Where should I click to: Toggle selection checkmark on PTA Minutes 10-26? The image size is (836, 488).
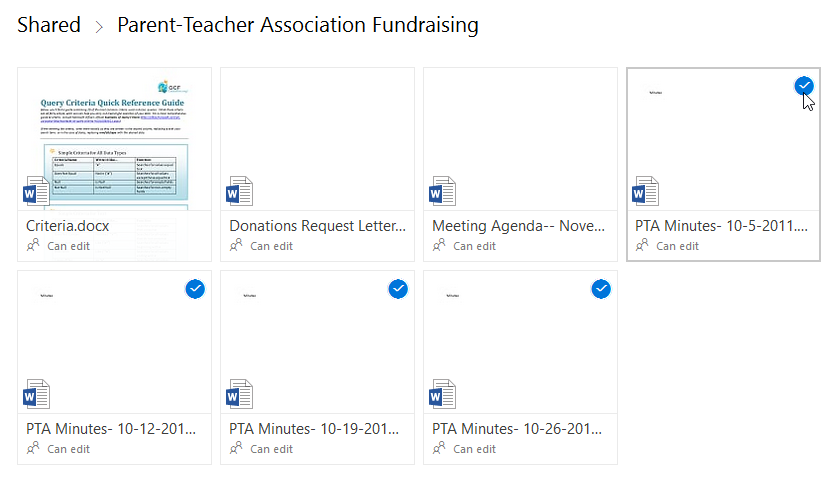coord(601,289)
